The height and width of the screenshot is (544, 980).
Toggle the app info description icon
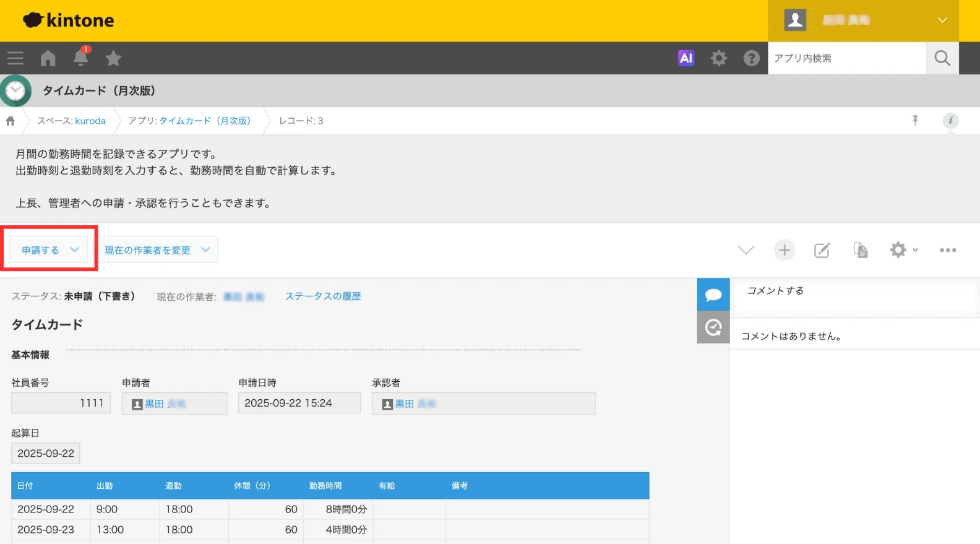(950, 121)
